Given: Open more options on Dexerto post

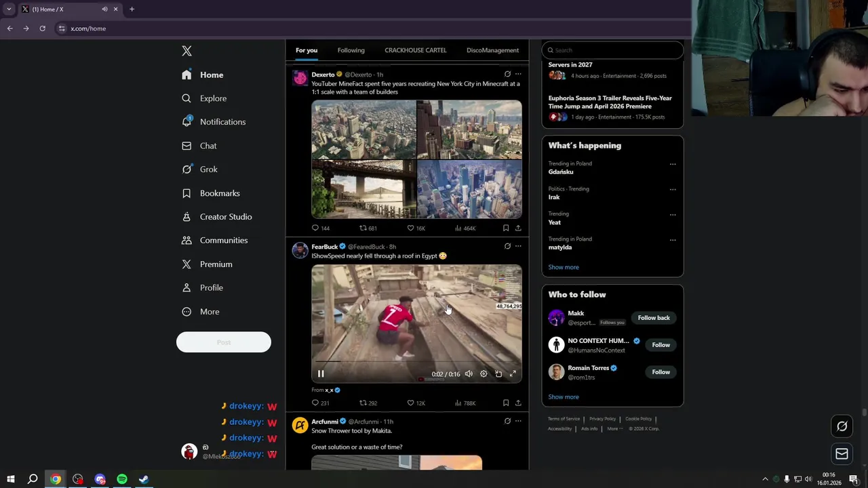Looking at the screenshot, I should pos(518,74).
